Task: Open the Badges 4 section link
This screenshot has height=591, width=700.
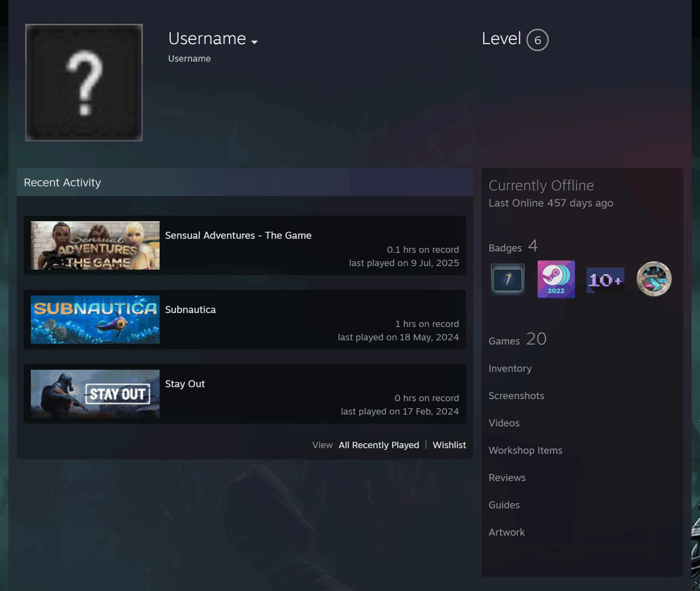Action: (513, 246)
